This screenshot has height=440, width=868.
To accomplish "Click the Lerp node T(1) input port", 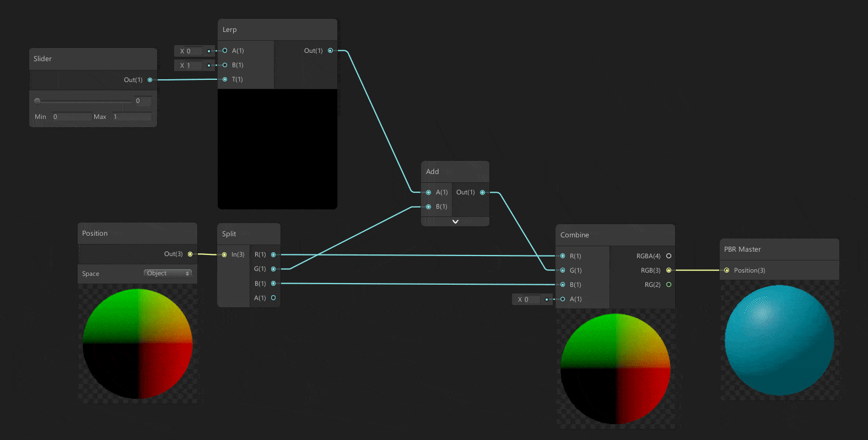I will (x=225, y=79).
